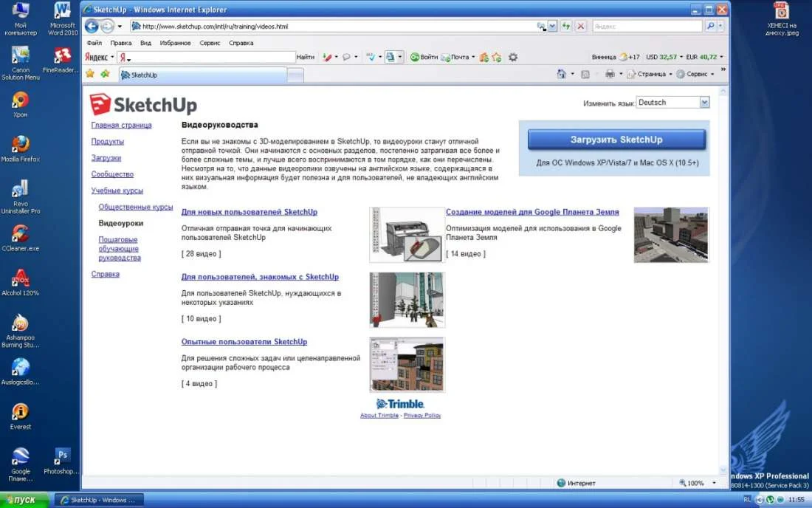Click the spell-check icon on Yandex toolbar
This screenshot has width=812, height=508.
coord(371,57)
